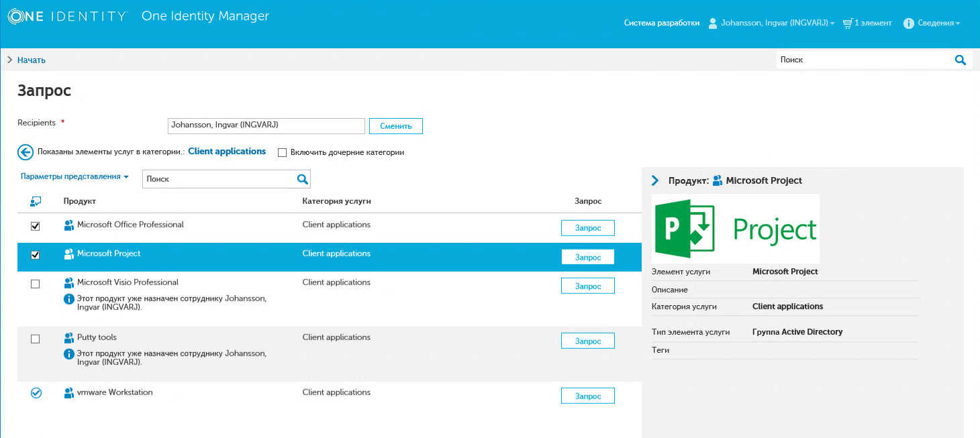
Task: Collapse the product details panel chevron
Action: [656, 180]
